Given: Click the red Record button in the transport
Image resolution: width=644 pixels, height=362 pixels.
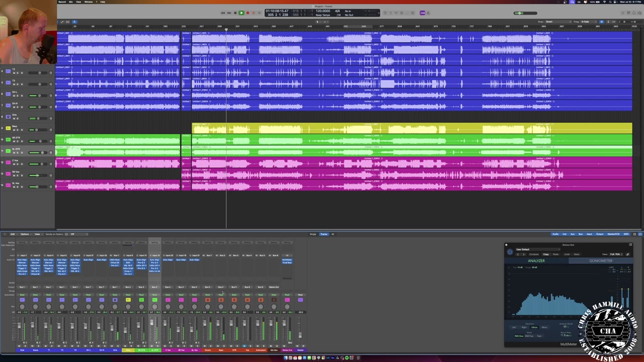Looking at the screenshot, I should pos(248,13).
